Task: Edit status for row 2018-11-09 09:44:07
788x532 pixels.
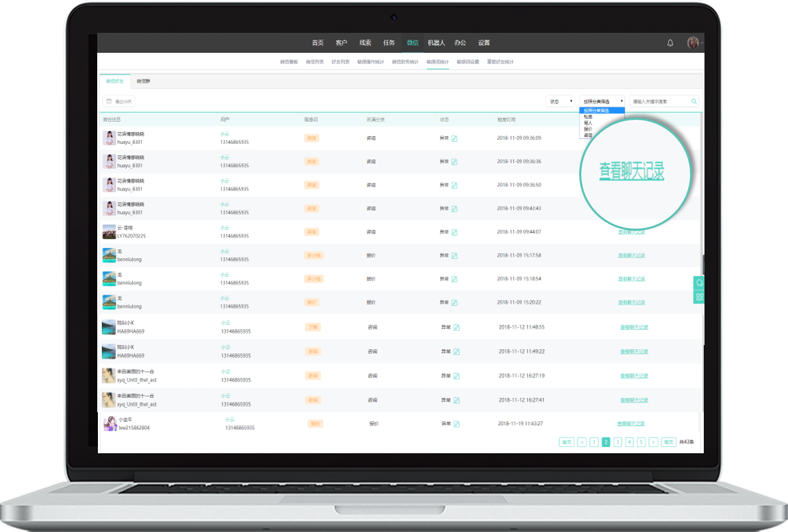Action: (x=455, y=232)
